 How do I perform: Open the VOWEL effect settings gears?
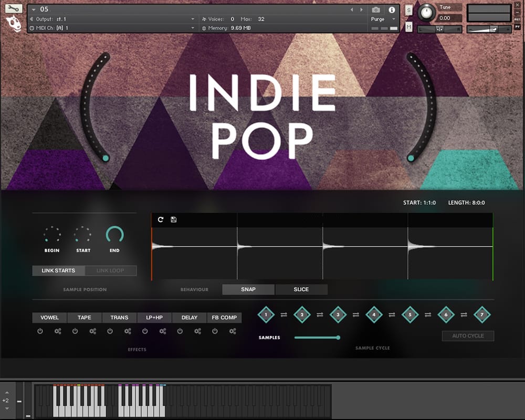coord(58,331)
